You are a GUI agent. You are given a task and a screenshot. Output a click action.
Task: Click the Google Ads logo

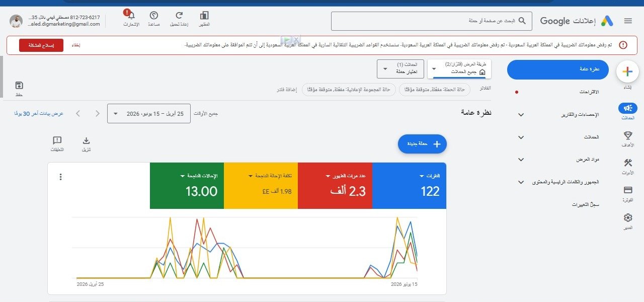[607, 21]
